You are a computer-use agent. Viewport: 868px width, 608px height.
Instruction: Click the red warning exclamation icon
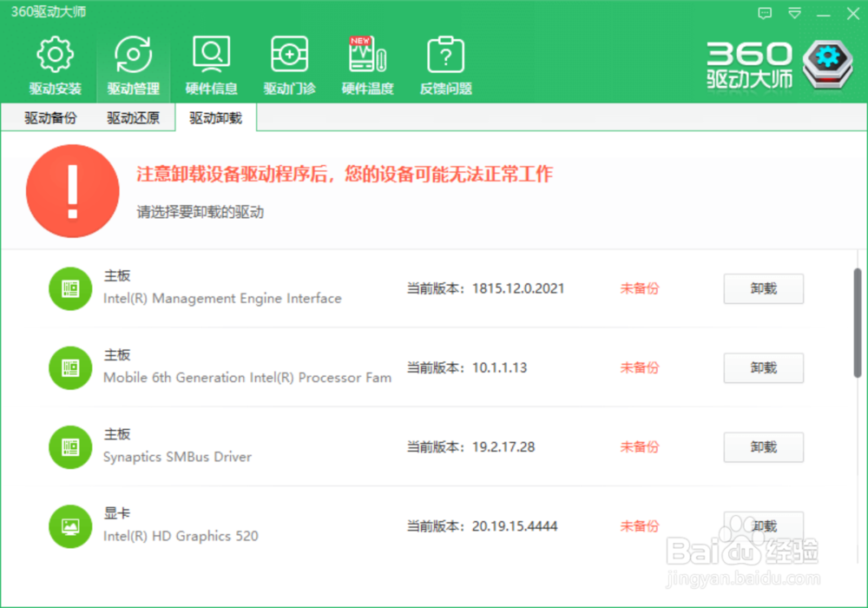tap(73, 191)
